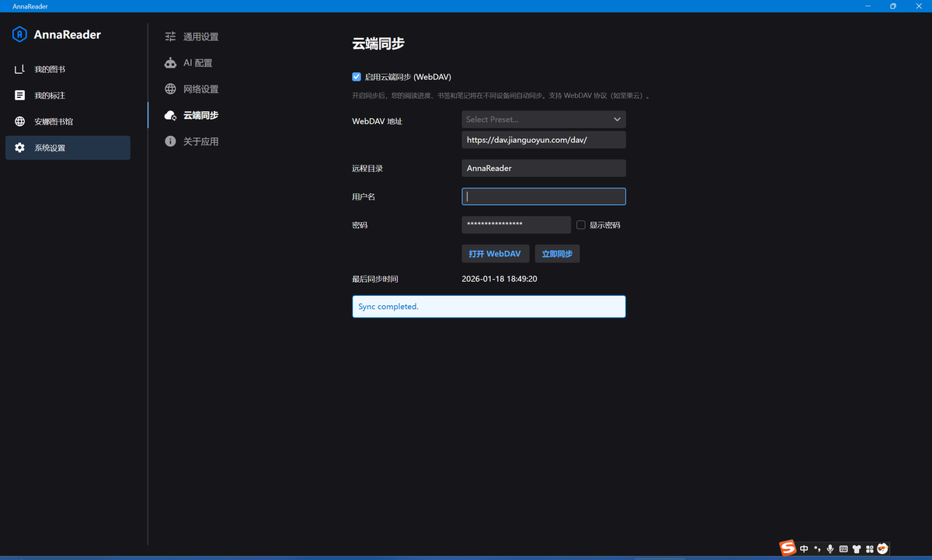Image resolution: width=932 pixels, height=560 pixels.
Task: Uncheck 启用云端同步 (WebDAV) checkbox
Action: pos(356,77)
